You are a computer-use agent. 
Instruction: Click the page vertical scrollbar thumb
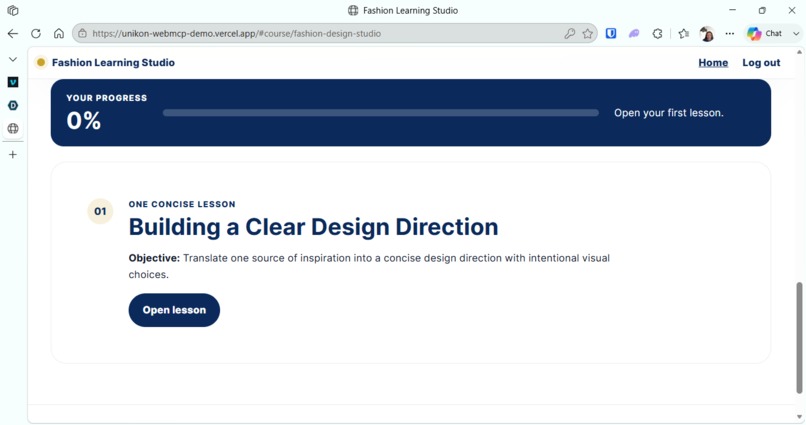click(799, 337)
